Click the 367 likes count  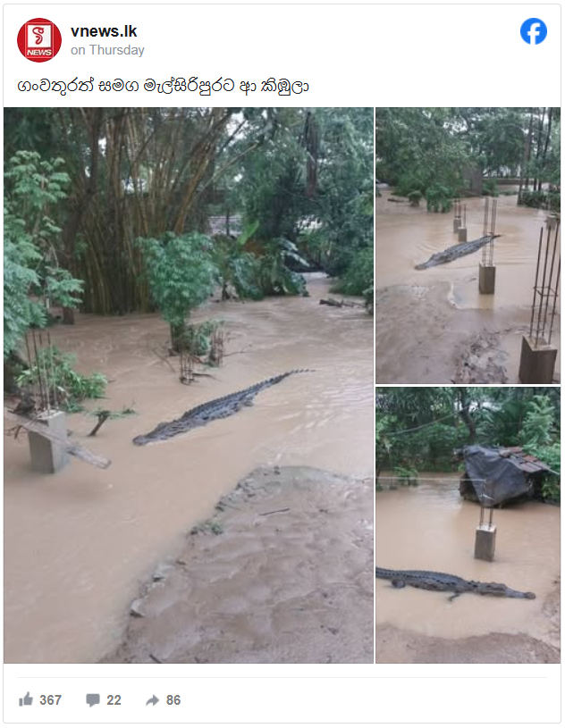coord(50,699)
